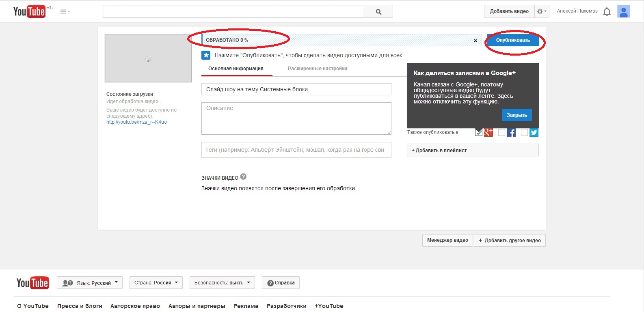Click the Google+ share icon
This screenshot has width=644, height=312.
tap(488, 132)
